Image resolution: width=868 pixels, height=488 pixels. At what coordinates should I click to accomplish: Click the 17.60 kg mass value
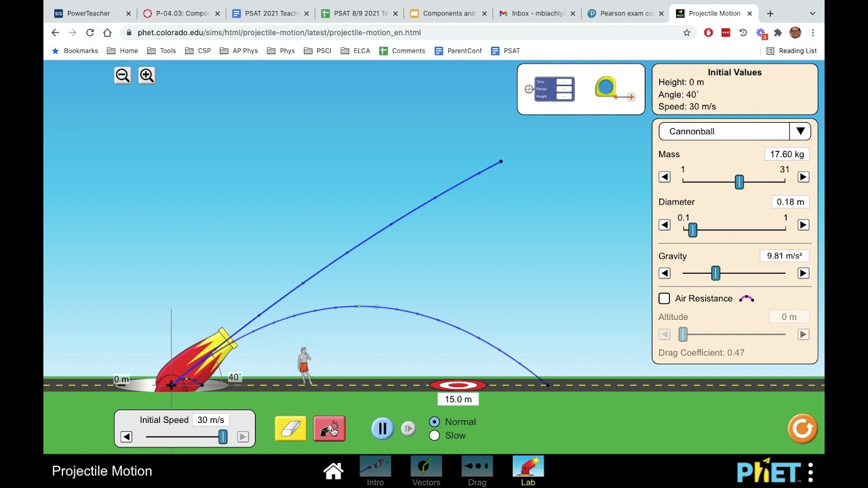pyautogui.click(x=787, y=155)
